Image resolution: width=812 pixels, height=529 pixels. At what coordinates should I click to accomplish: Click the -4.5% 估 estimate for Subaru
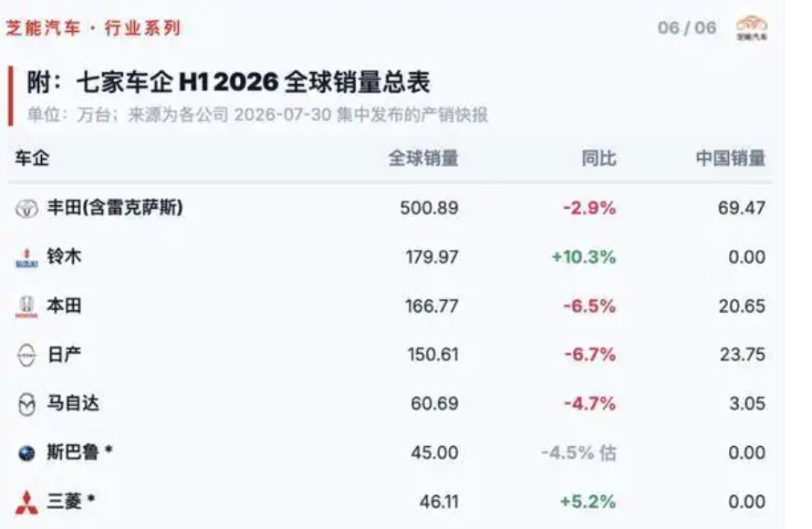point(578,453)
